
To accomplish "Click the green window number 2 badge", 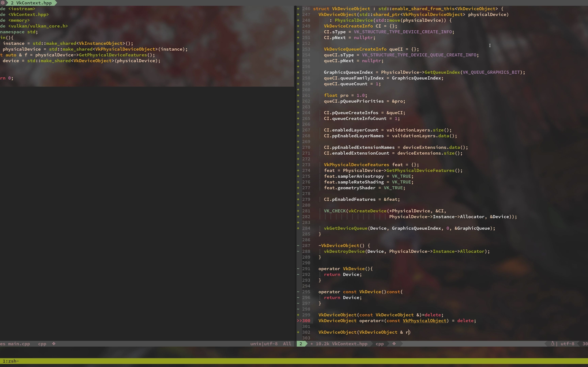I will 301,344.
